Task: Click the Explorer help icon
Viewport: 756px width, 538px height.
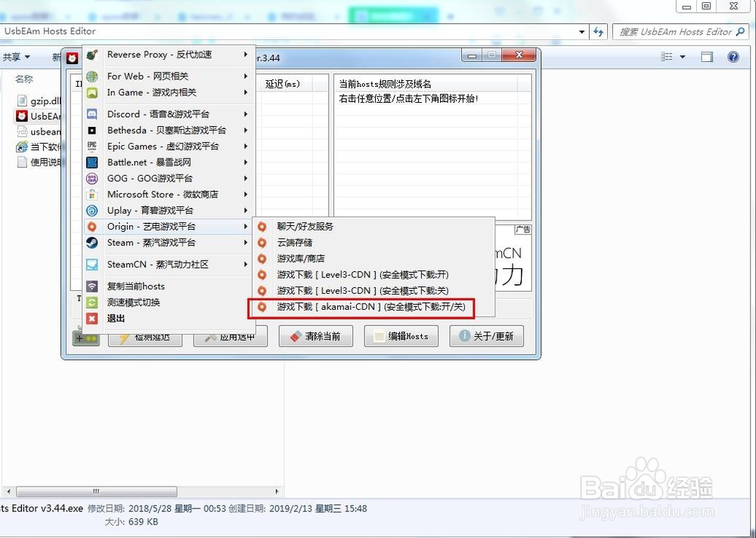Action: (733, 57)
